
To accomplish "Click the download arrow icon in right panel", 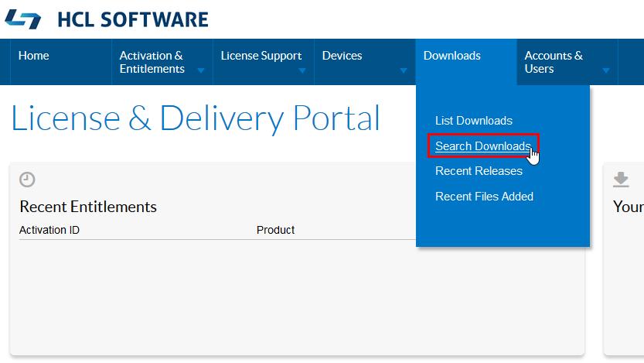I will [x=621, y=180].
